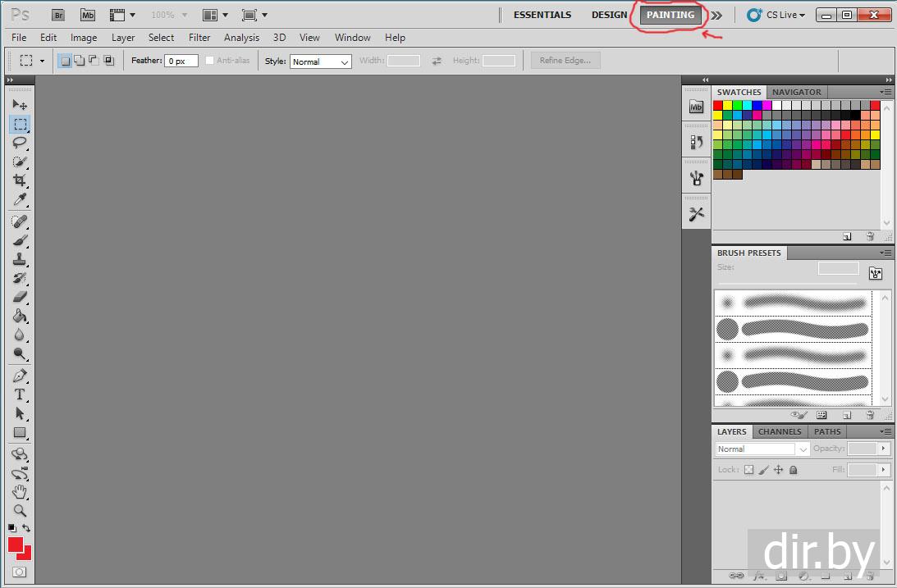Open Brush panel from collapsed dock
897x588 pixels.
[x=696, y=178]
